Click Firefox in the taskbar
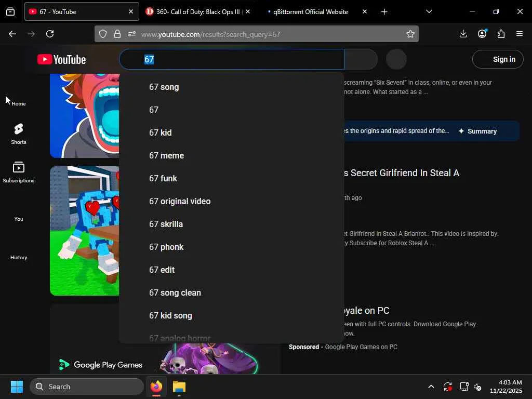Screen dimensions: 532x399 coord(156,387)
